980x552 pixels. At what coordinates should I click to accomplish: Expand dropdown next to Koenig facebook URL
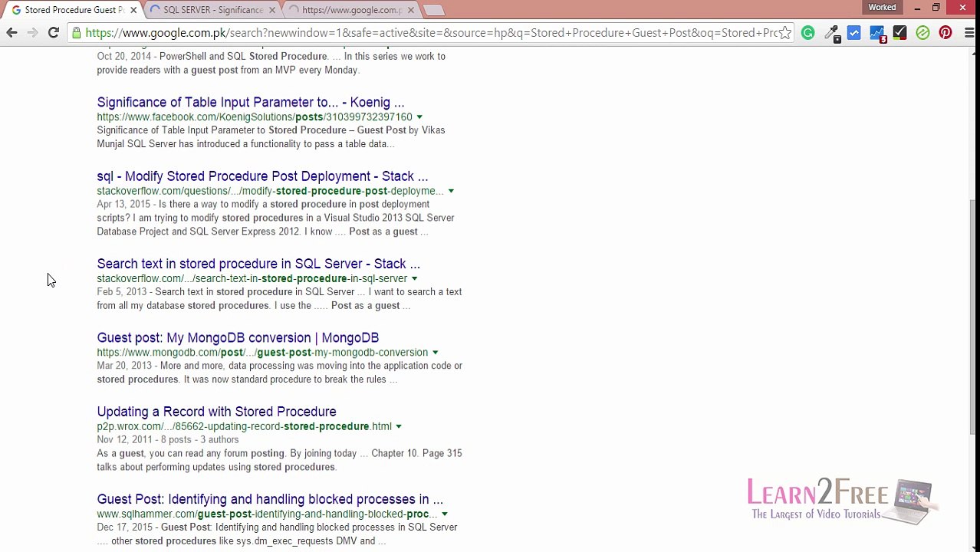click(419, 117)
